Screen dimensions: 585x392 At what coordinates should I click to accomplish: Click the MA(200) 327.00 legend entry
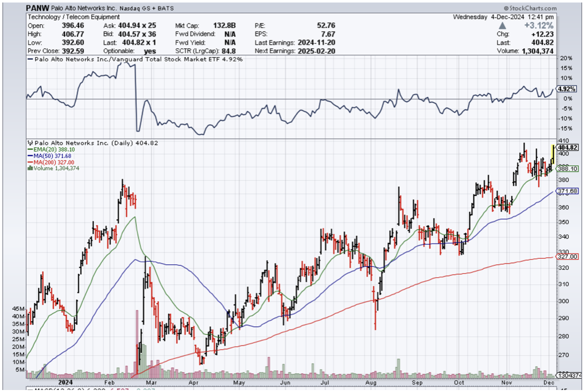[51, 162]
